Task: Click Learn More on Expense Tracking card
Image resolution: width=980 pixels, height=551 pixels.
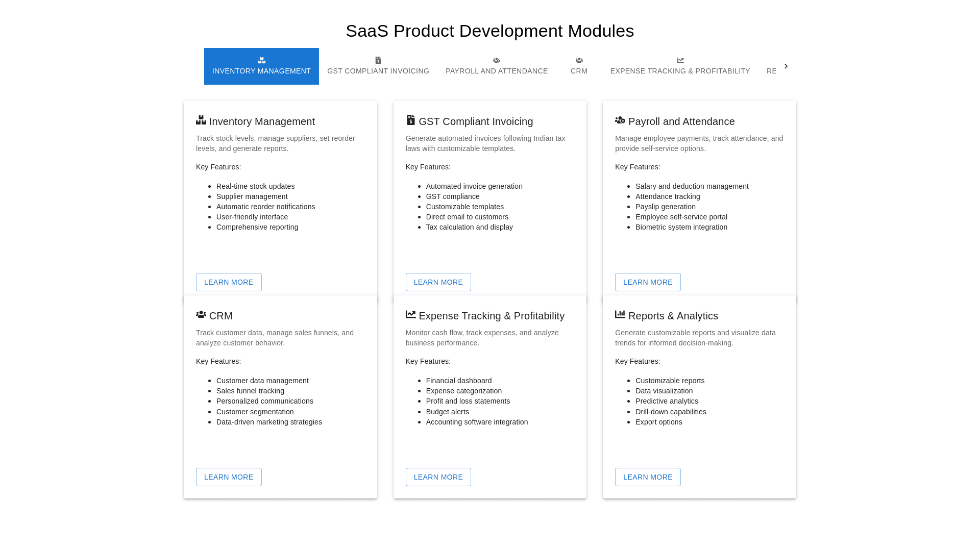Action: pyautogui.click(x=438, y=477)
